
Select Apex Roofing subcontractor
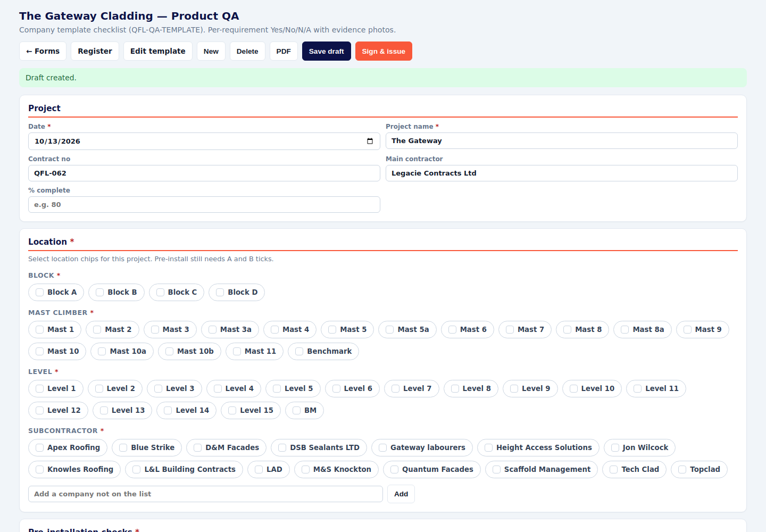68,447
